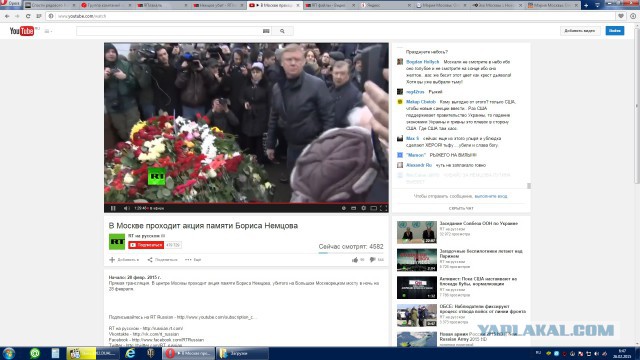Viewport: 640px width, 360px height.
Task: Open the Facebook link in the description
Action: 167,340
